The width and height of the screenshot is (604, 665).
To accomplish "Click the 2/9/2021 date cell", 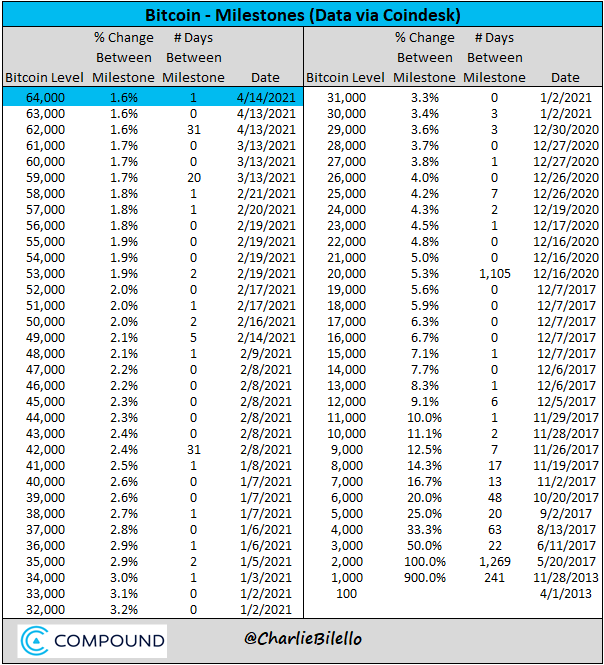I will (x=266, y=354).
